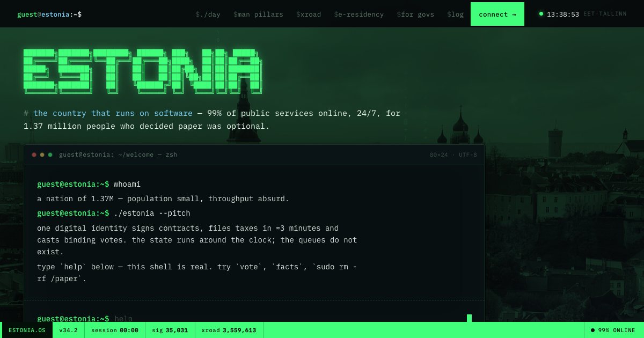Click the 'a nation of 1.37M' output line
This screenshot has width=644, height=338.
tap(163, 199)
